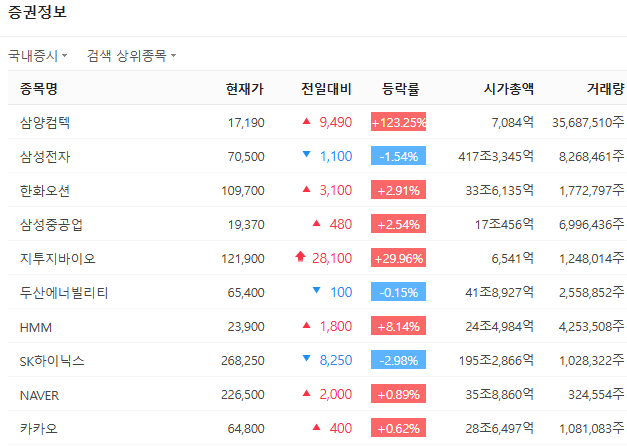Click the 324,554주 trading volume
The height and width of the screenshot is (447, 627).
pos(596,394)
